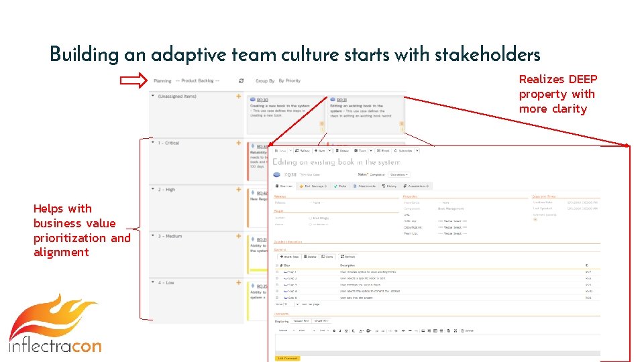Tick the checkbox for Step 5
This screenshot has width=644, height=362.
pyautogui.click(x=277, y=298)
